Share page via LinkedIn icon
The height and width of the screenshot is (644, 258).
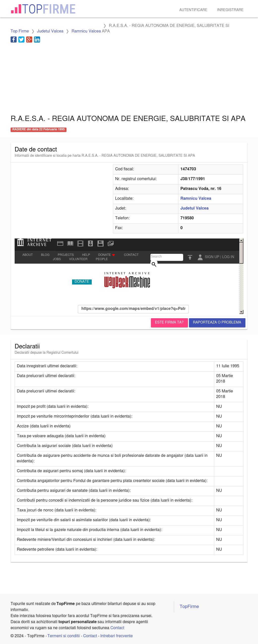pyautogui.click(x=37, y=39)
